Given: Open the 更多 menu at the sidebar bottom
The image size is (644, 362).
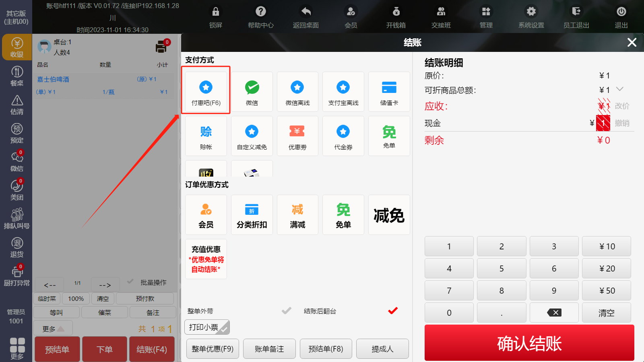Looking at the screenshot, I should tap(17, 348).
